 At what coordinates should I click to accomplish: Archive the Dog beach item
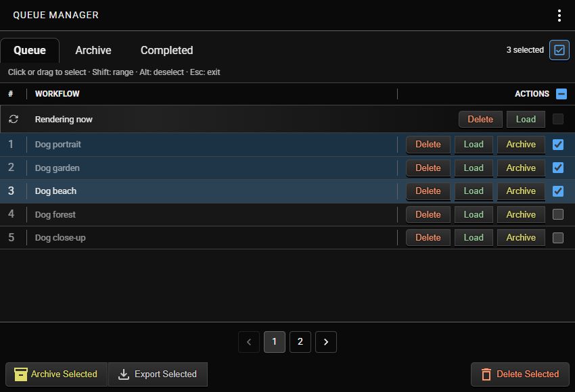[x=521, y=191]
